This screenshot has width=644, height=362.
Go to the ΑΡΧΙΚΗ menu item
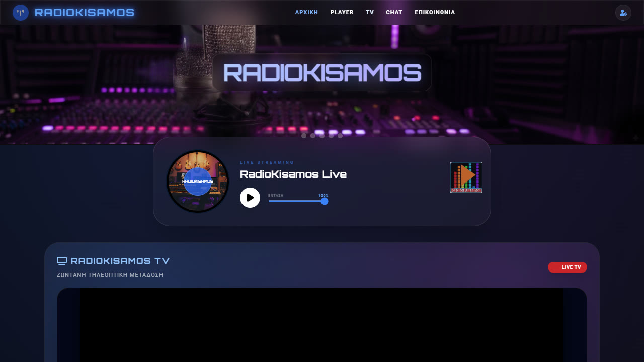pos(306,12)
